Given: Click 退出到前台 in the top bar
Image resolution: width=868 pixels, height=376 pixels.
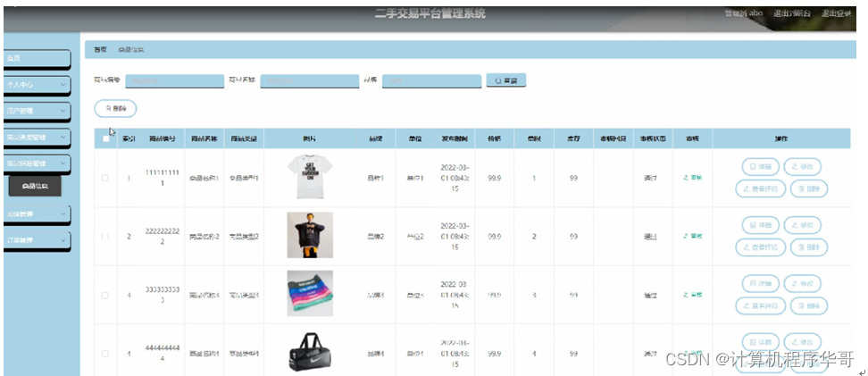Looking at the screenshot, I should 792,13.
